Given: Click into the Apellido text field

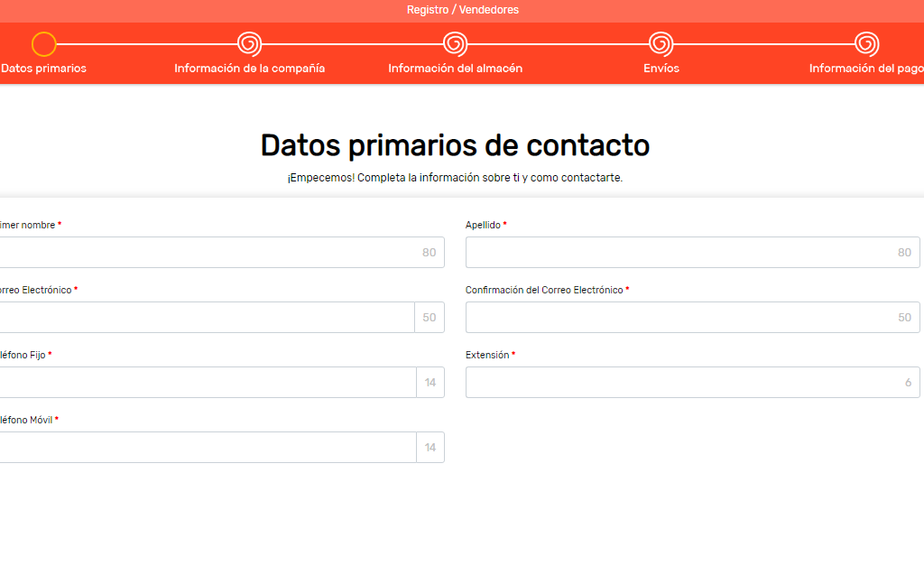Looking at the screenshot, I should tap(677, 253).
